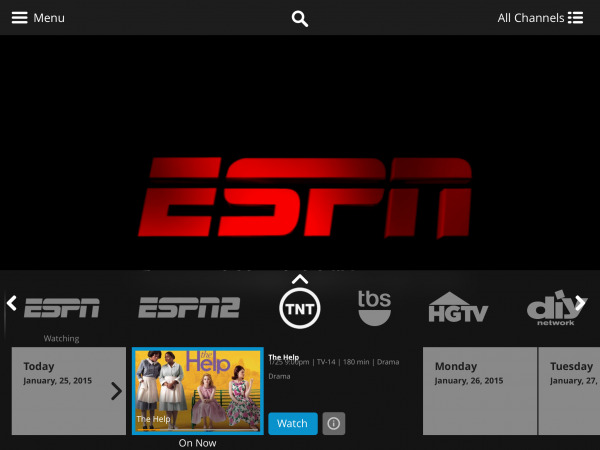Screen dimensions: 600x450
Task: Collapse channel strip with up chevron
Action: click(x=300, y=279)
